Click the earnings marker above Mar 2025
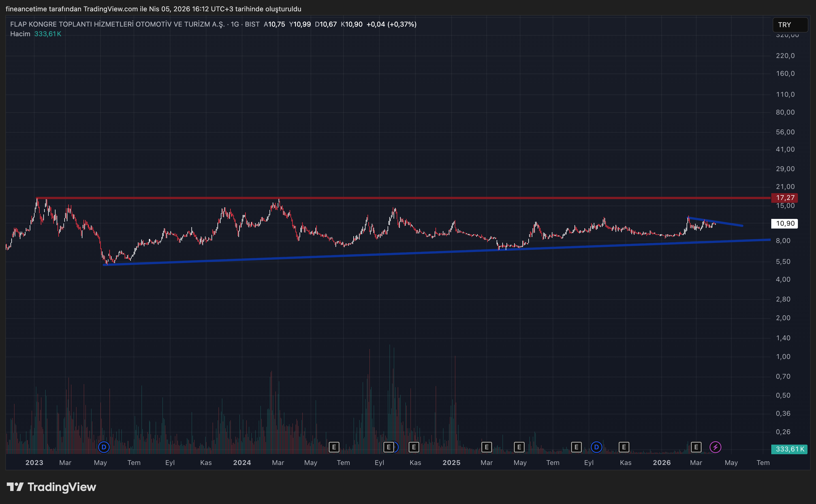 click(x=486, y=447)
